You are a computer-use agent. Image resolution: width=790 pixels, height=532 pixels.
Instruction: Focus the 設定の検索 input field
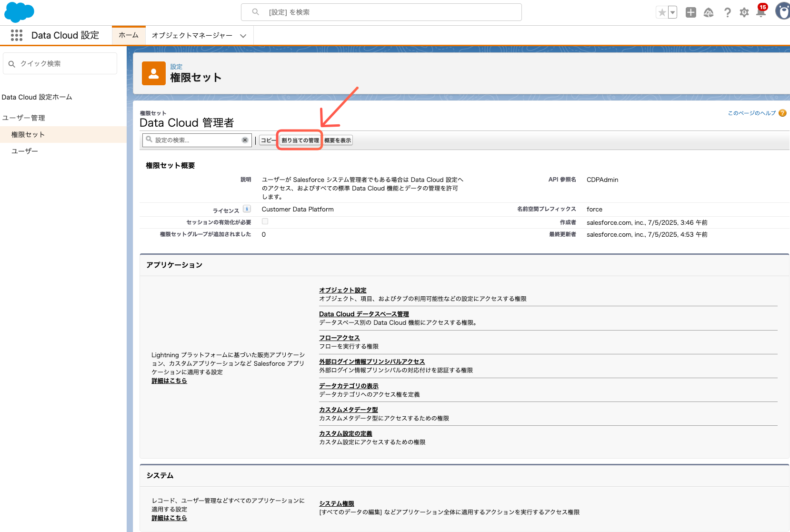pyautogui.click(x=197, y=140)
